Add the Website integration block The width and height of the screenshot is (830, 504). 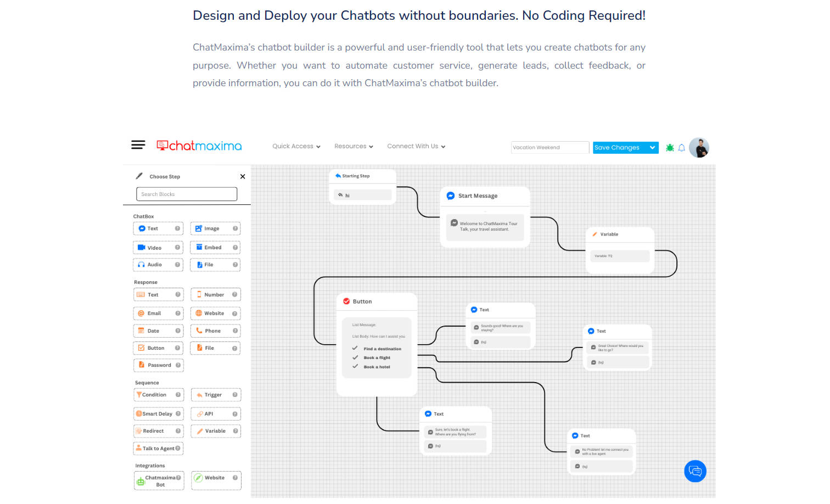(216, 481)
